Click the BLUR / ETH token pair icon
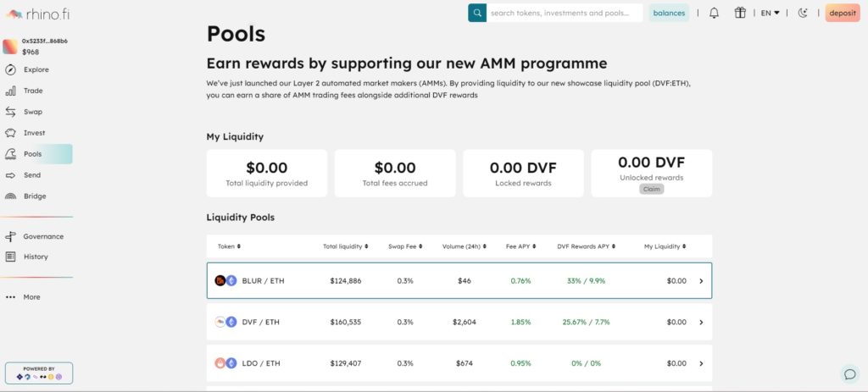This screenshot has width=868, height=392. [225, 281]
